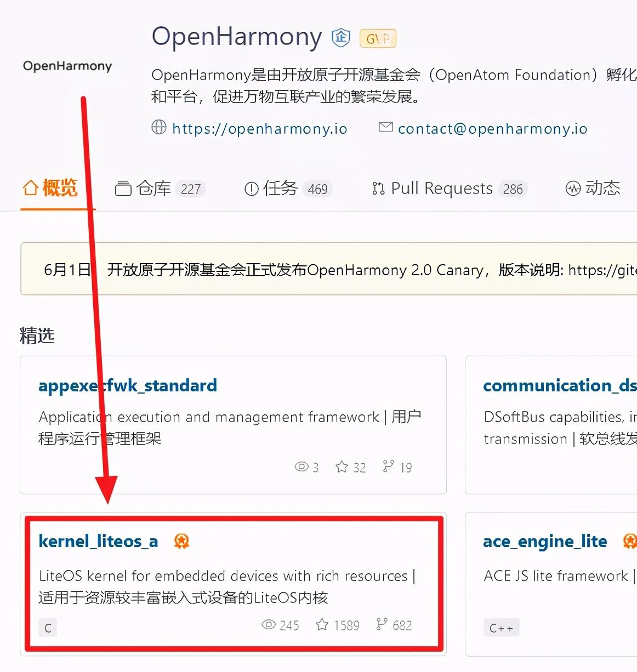Click the enterprise verification shield badge
Screen dimensions: 637x672
(341, 37)
